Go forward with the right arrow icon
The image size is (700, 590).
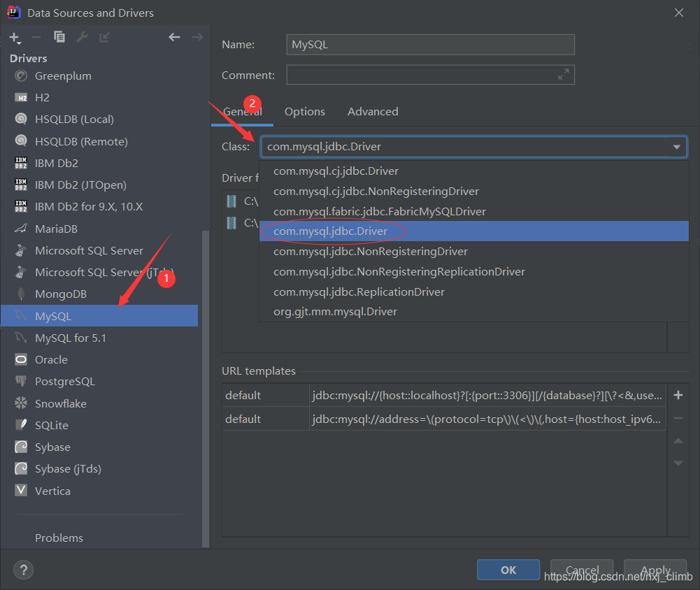pos(197,37)
